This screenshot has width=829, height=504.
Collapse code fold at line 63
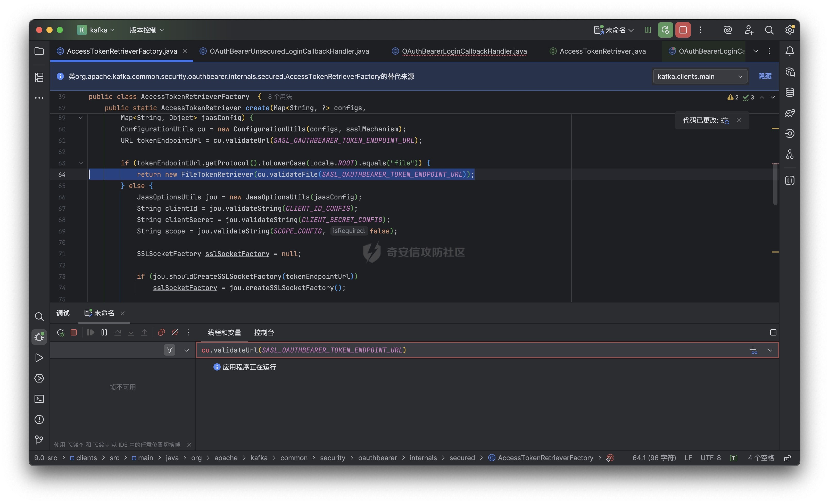click(80, 163)
